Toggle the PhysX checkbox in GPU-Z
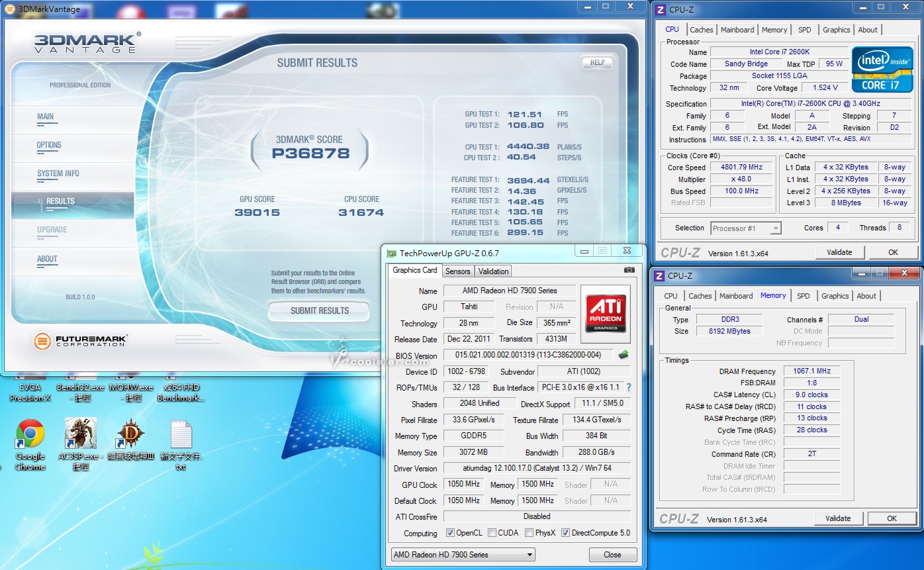924x570 pixels. point(529,533)
